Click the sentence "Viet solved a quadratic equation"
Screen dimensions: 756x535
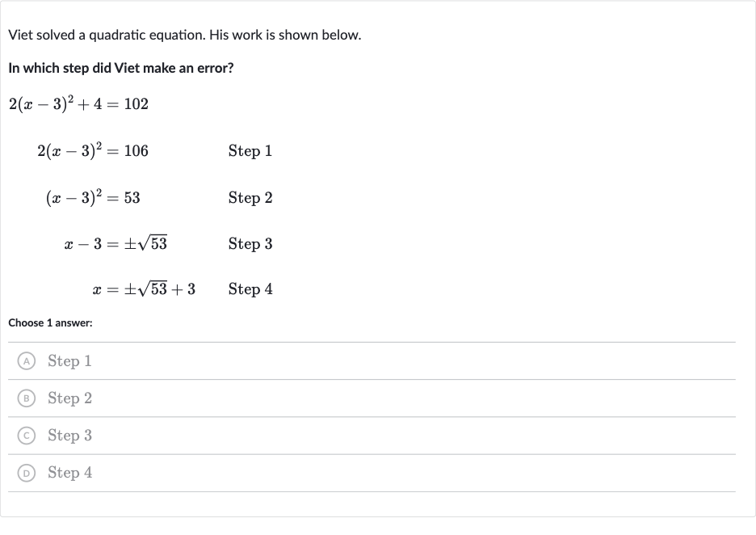[107, 36]
